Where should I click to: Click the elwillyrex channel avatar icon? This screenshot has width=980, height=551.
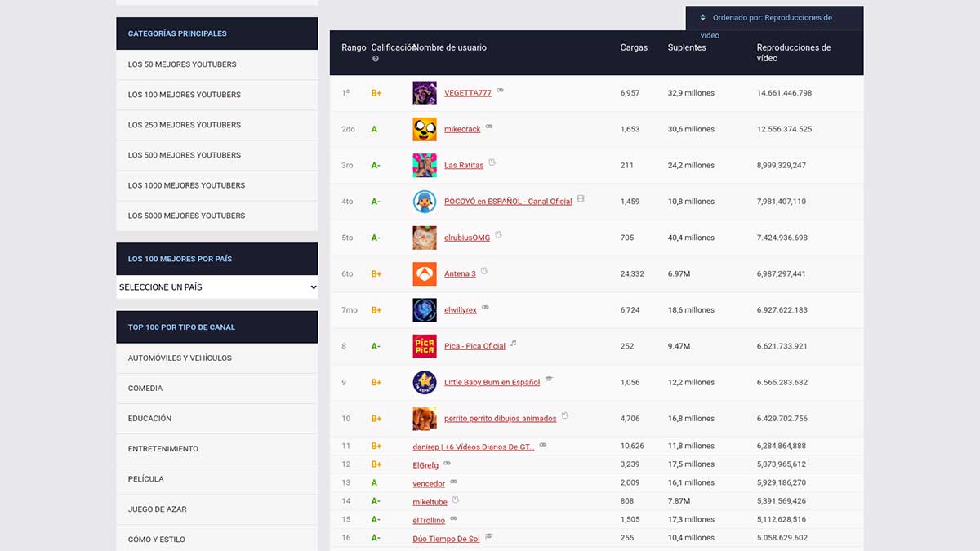pyautogui.click(x=424, y=310)
